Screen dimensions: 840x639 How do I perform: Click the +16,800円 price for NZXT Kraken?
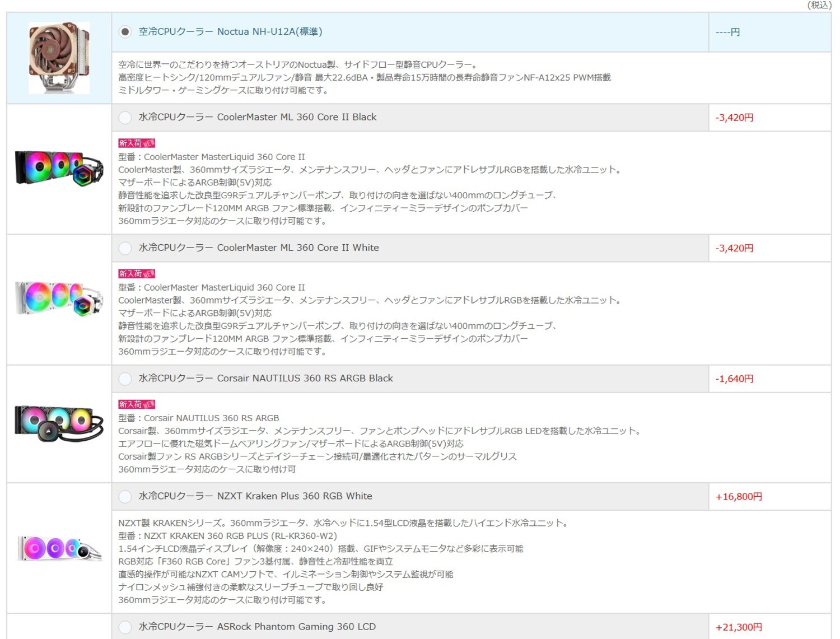pos(739,497)
